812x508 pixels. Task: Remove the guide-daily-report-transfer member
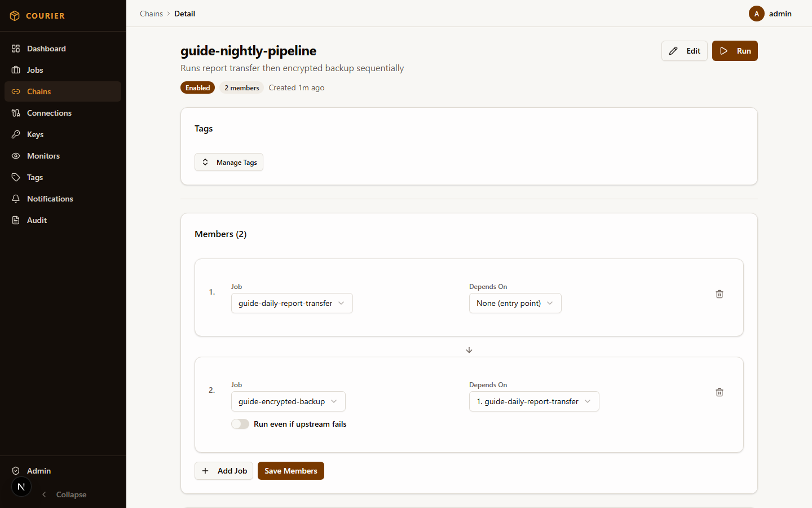[719, 294]
